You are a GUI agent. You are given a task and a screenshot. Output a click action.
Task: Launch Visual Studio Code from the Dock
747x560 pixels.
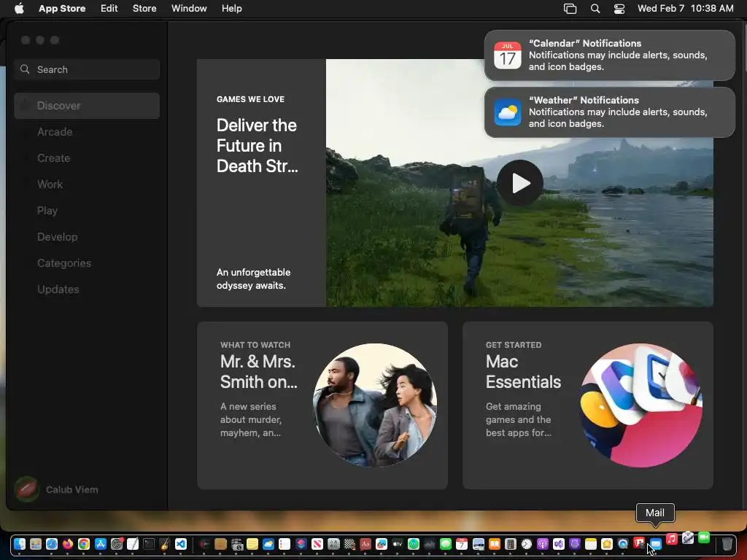tap(181, 544)
